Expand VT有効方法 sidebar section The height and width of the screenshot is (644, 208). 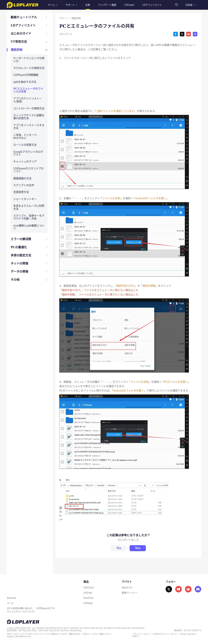29,42
